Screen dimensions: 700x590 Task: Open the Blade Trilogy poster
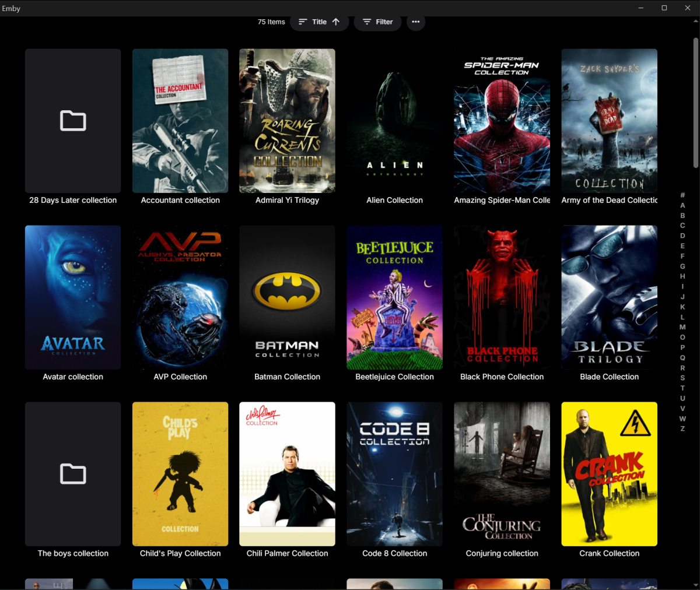pos(609,297)
